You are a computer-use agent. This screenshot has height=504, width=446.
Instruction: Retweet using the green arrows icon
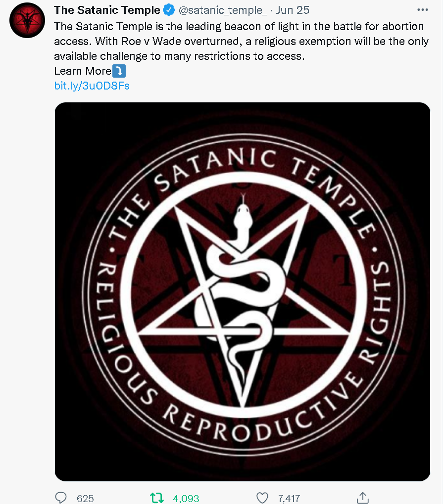156,497
